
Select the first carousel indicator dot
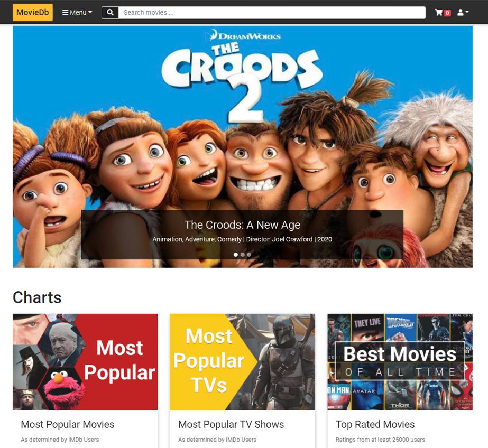click(x=236, y=255)
